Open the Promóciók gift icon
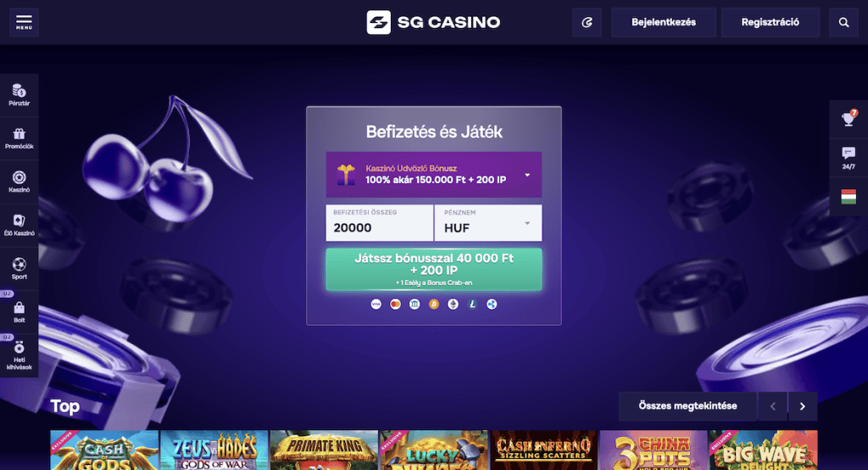The width and height of the screenshot is (868, 470). tap(19, 138)
